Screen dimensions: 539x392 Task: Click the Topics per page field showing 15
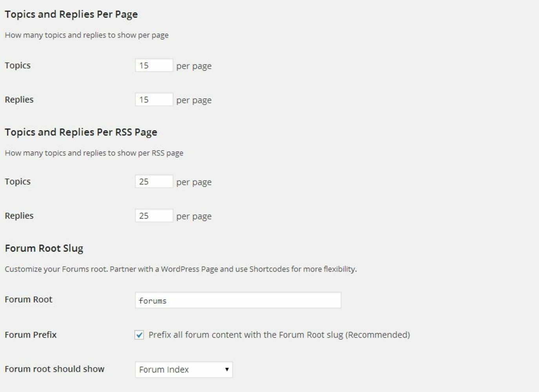click(x=154, y=65)
